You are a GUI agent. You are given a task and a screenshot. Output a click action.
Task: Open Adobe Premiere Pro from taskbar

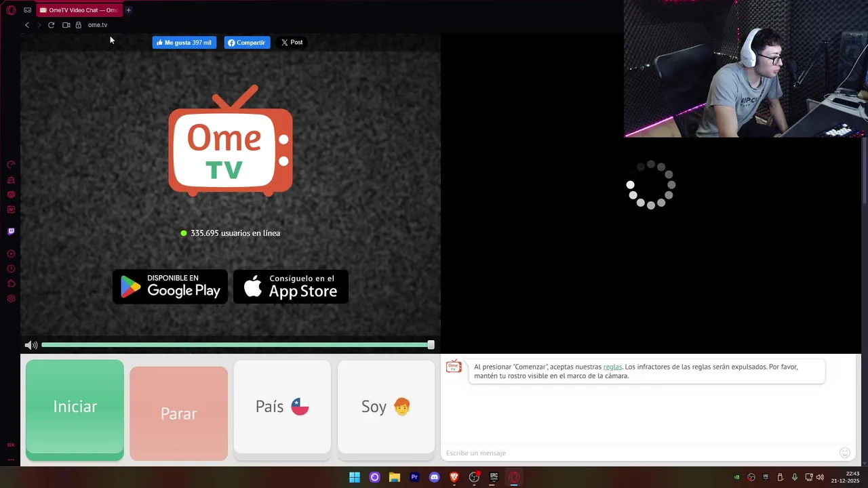pyautogui.click(x=414, y=477)
